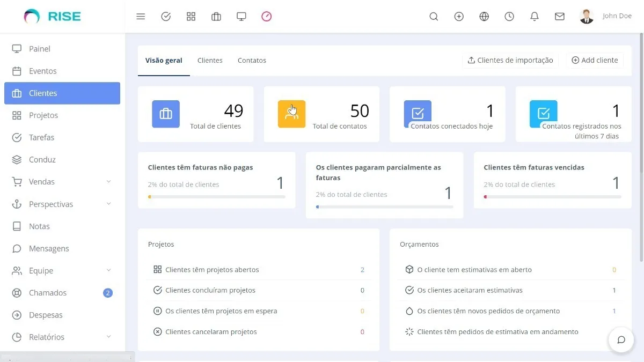Open the grid projects icon in top bar
This screenshot has width=644, height=362.
(x=191, y=17)
